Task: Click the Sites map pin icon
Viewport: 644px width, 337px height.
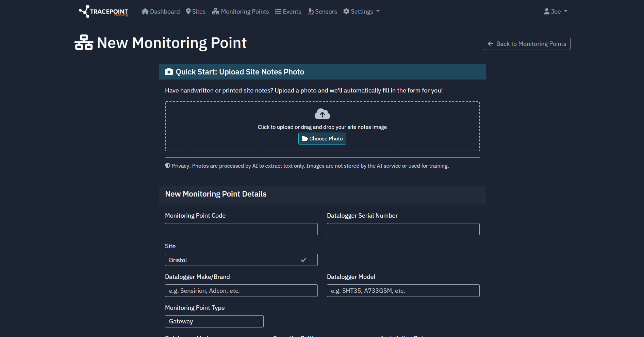Action: pyautogui.click(x=188, y=12)
